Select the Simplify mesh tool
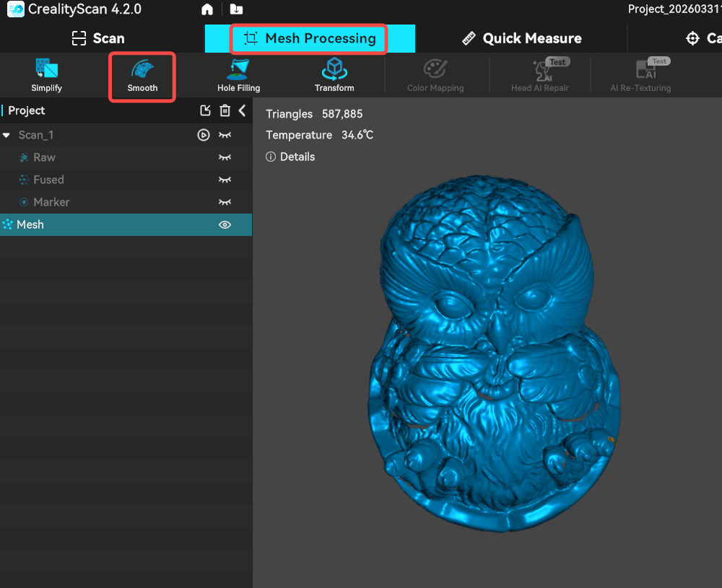The image size is (722, 588). coord(46,76)
